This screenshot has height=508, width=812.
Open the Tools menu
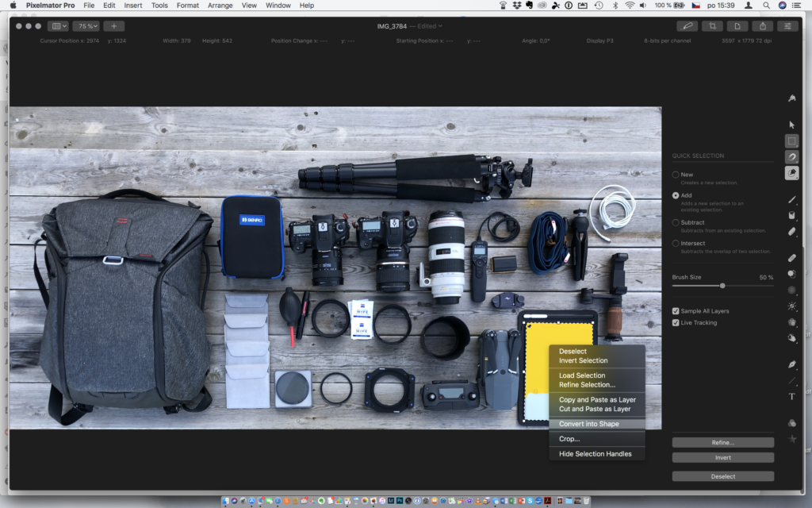pos(159,6)
